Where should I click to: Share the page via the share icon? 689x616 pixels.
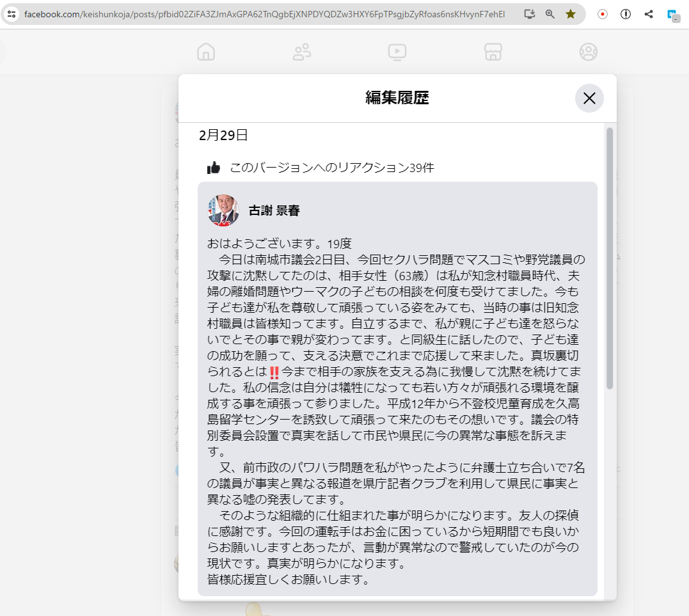click(x=648, y=13)
